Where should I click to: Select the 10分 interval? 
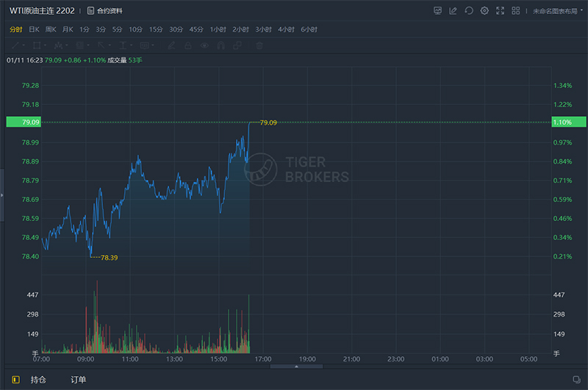(x=136, y=29)
